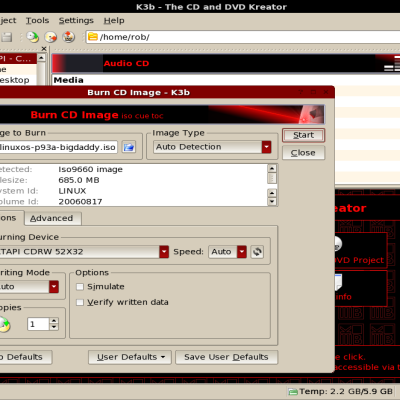The width and height of the screenshot is (400, 400).
Task: Click the up arrow at top of image info scrollbar
Action: coord(272,169)
